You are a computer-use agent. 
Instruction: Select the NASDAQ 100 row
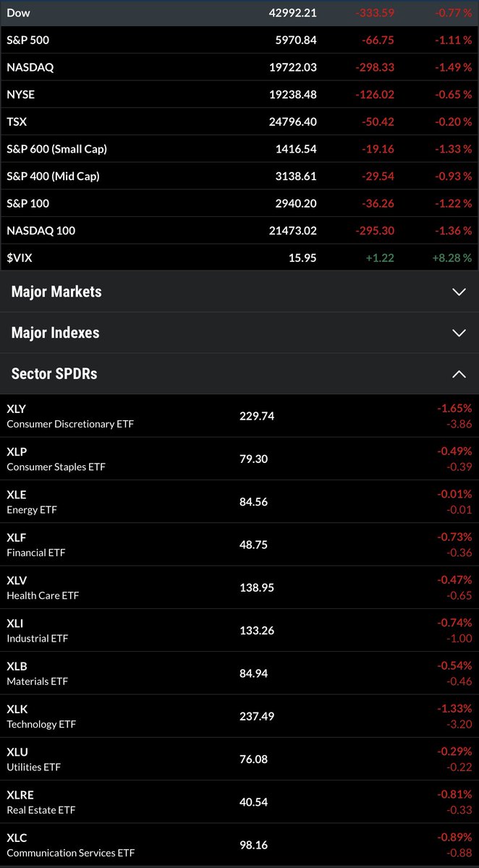pos(239,231)
